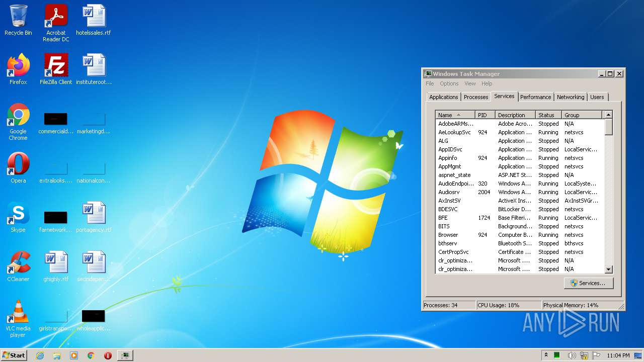Image resolution: width=644 pixels, height=362 pixels.
Task: Click the taskbar clock showing 11:04 PM
Action: coord(618,355)
